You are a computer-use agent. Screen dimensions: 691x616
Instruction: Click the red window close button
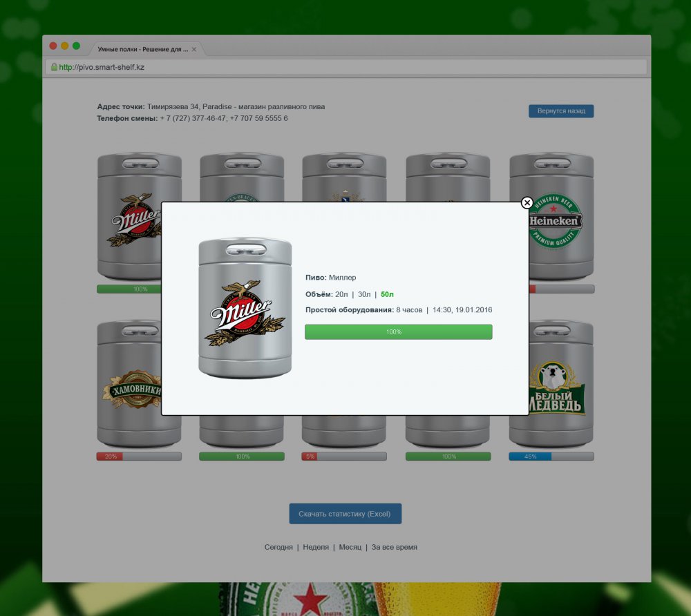coord(53,46)
